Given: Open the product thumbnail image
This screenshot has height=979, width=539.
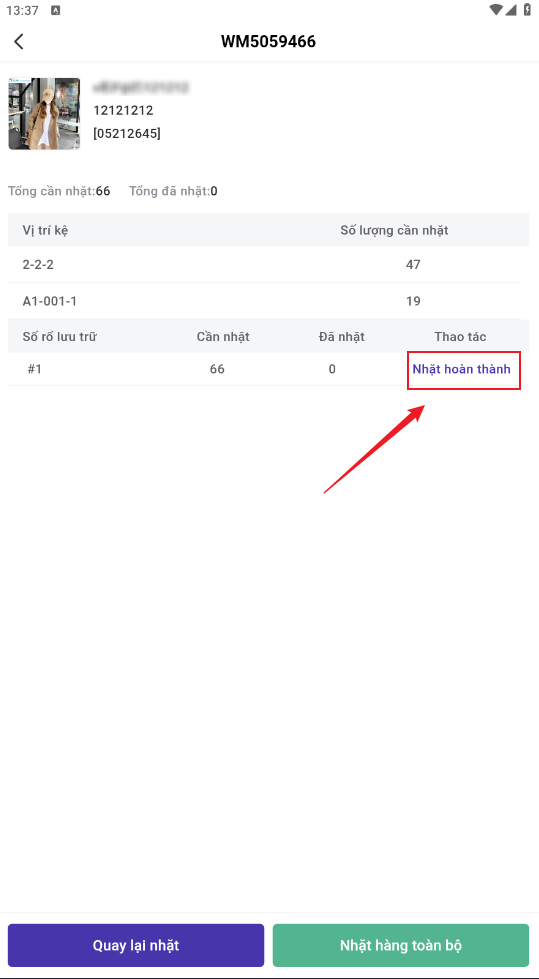Looking at the screenshot, I should 44,114.
